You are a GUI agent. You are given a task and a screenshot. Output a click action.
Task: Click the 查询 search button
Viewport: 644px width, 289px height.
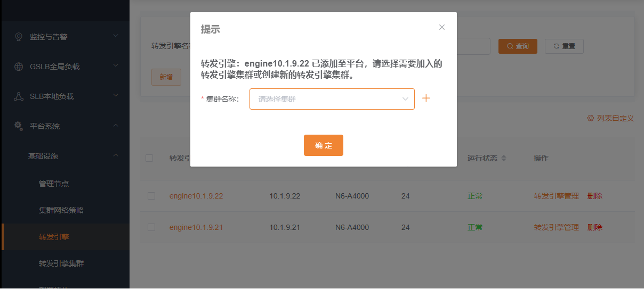pyautogui.click(x=518, y=46)
